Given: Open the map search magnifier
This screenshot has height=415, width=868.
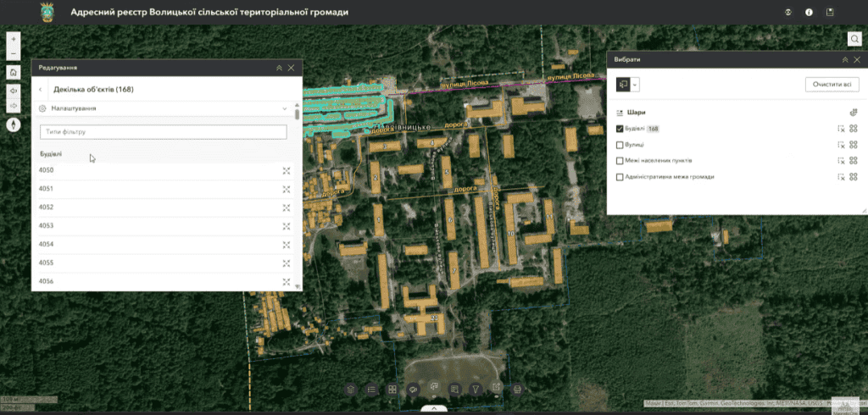Looking at the screenshot, I should (854, 39).
